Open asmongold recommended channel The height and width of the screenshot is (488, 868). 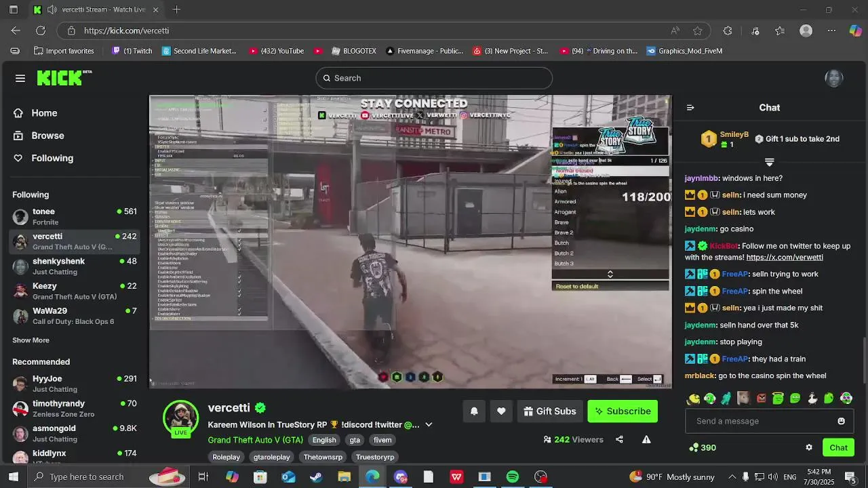[x=75, y=433]
